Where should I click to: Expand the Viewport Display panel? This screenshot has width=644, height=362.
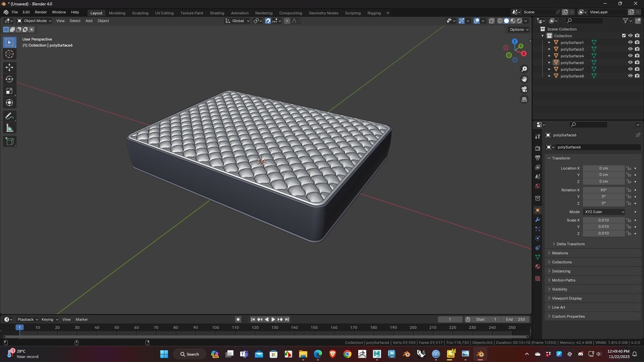(567, 298)
